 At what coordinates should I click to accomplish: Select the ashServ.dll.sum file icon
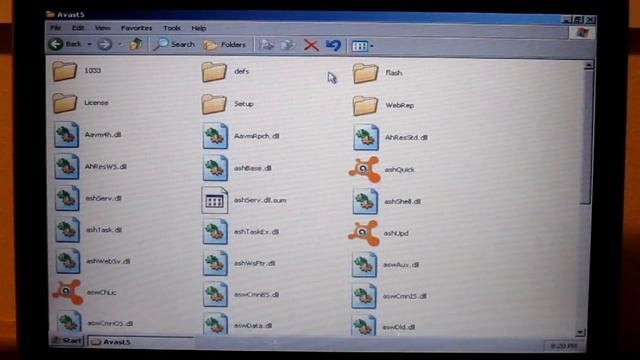point(215,200)
